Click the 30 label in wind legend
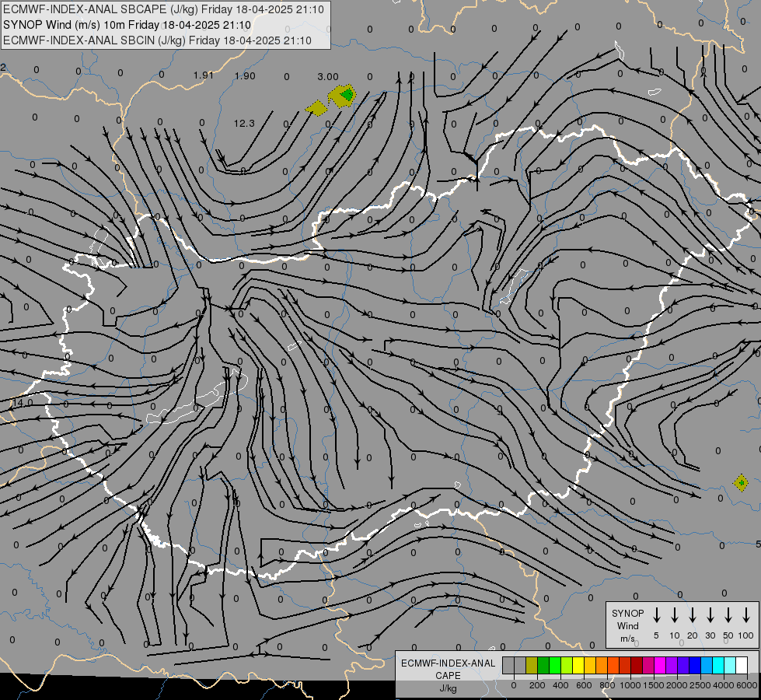Image resolution: width=761 pixels, height=700 pixels. 710,635
